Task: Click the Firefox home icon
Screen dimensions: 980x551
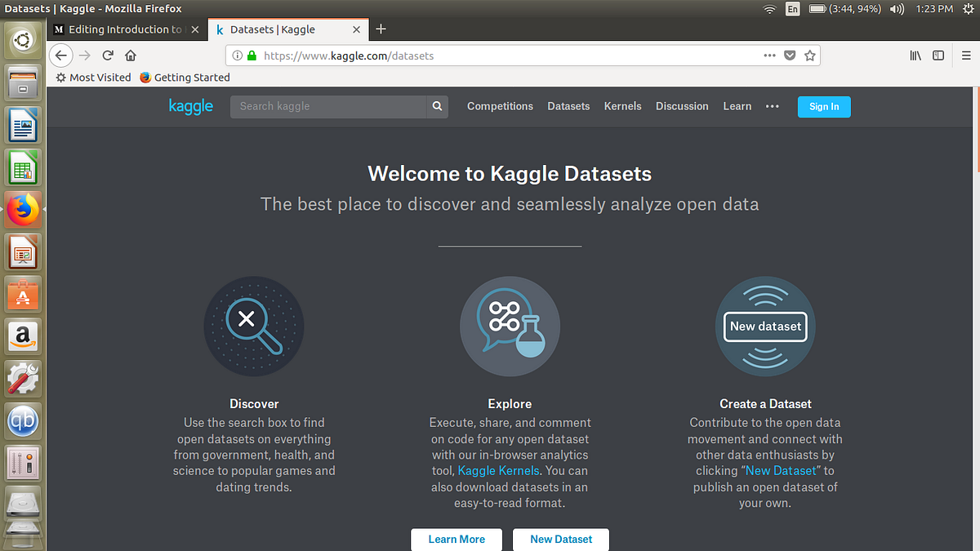Action: point(131,55)
